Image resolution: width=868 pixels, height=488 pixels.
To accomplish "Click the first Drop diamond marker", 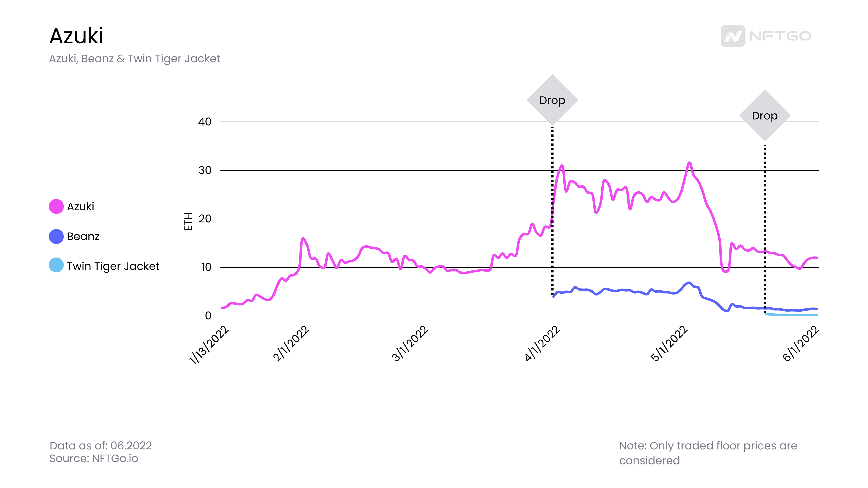I will [x=552, y=100].
